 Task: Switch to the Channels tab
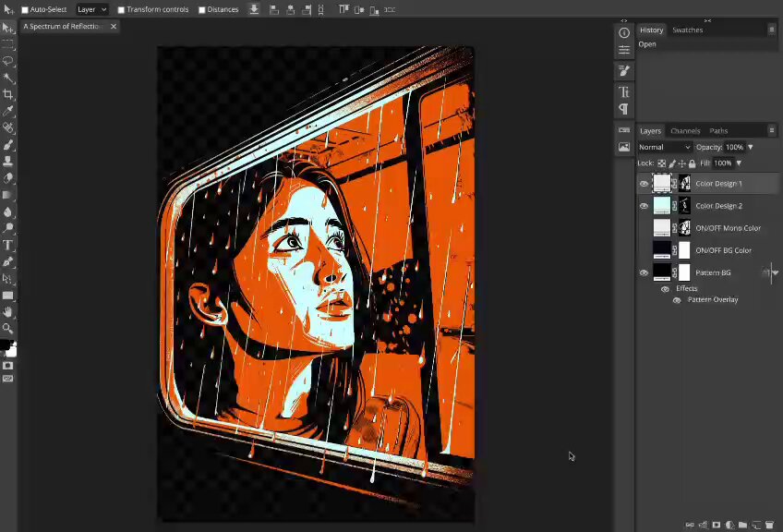point(685,131)
